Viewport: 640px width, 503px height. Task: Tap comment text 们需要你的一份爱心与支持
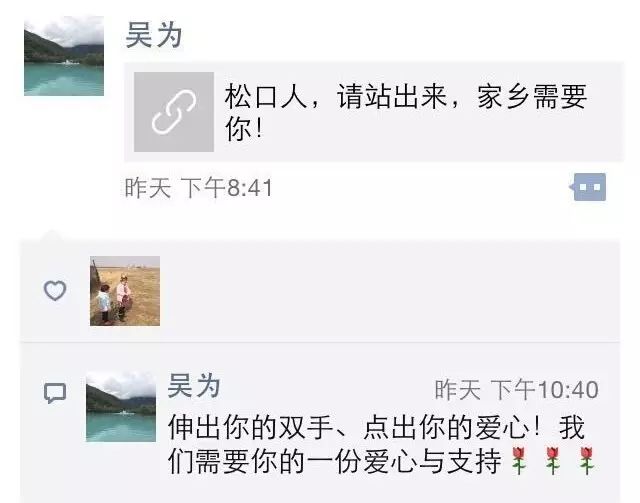point(335,461)
